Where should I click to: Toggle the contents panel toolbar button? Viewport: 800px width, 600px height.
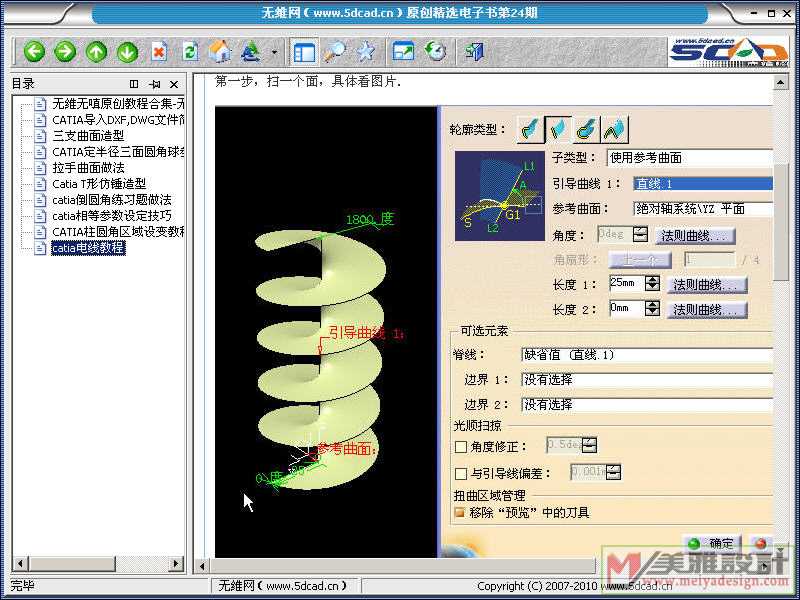304,51
